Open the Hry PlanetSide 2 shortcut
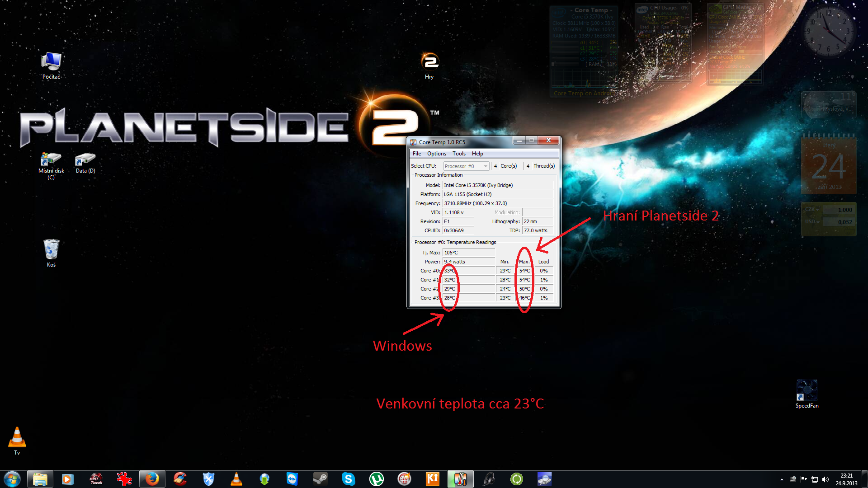The width and height of the screenshot is (868, 488). click(429, 66)
